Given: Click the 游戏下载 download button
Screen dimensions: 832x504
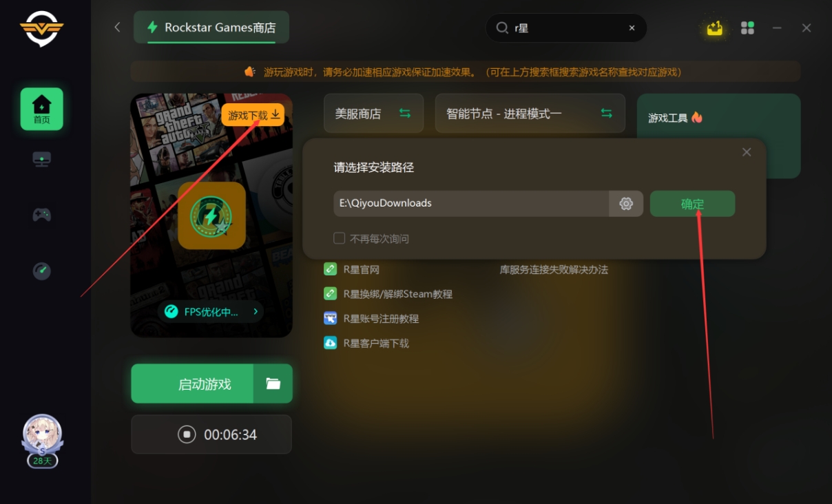Looking at the screenshot, I should click(x=253, y=115).
